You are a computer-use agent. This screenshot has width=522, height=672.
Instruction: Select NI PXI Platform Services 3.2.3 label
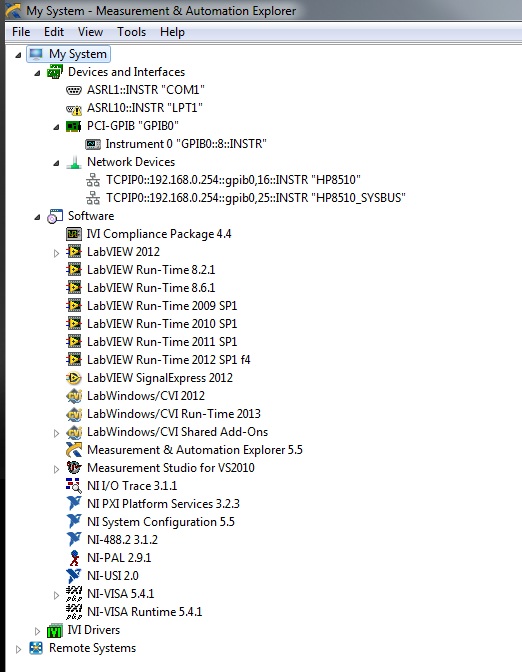(x=163, y=504)
